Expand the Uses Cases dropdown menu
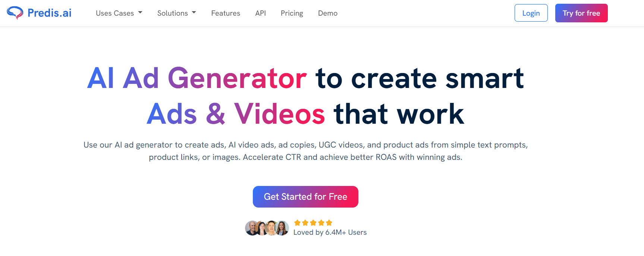Viewport: 644px width, 256px height. click(119, 13)
